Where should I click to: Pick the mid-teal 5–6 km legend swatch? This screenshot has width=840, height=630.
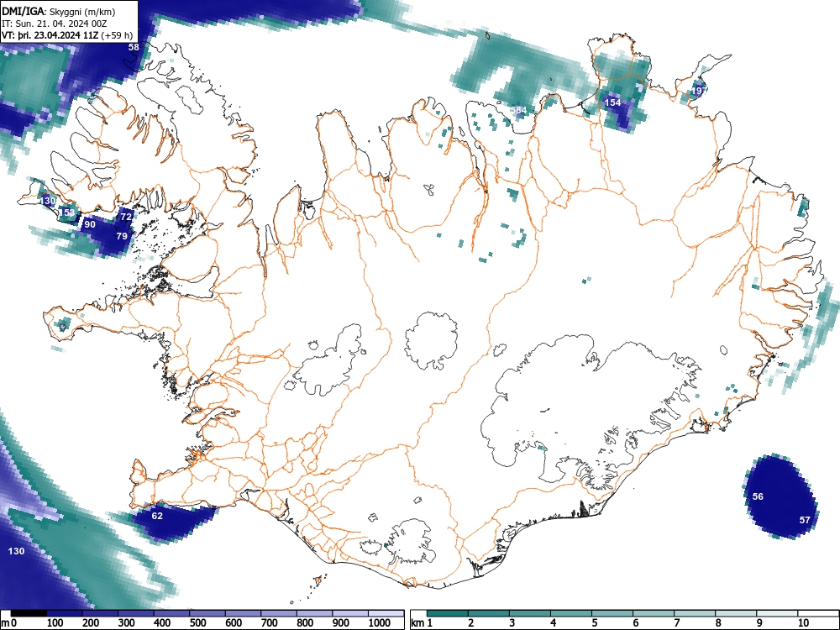612,613
